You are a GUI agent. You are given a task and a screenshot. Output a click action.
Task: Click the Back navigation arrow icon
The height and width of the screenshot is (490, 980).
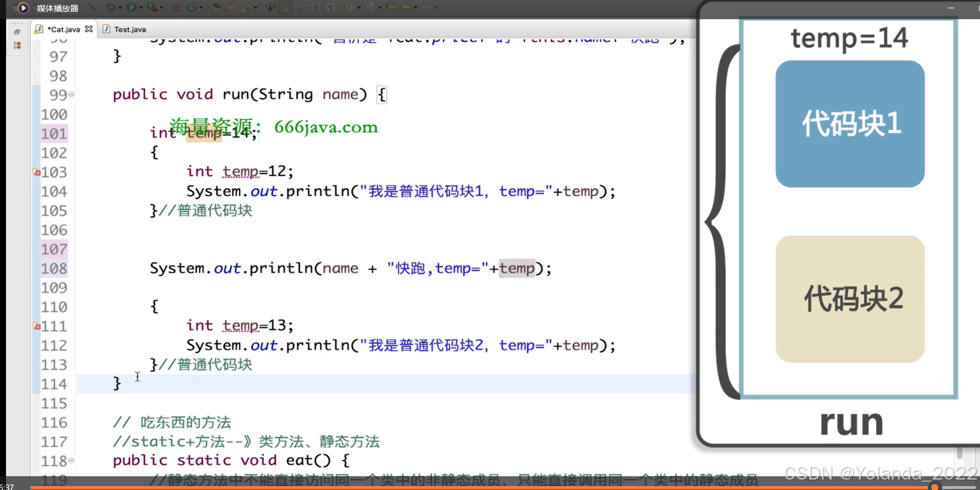[406, 8]
